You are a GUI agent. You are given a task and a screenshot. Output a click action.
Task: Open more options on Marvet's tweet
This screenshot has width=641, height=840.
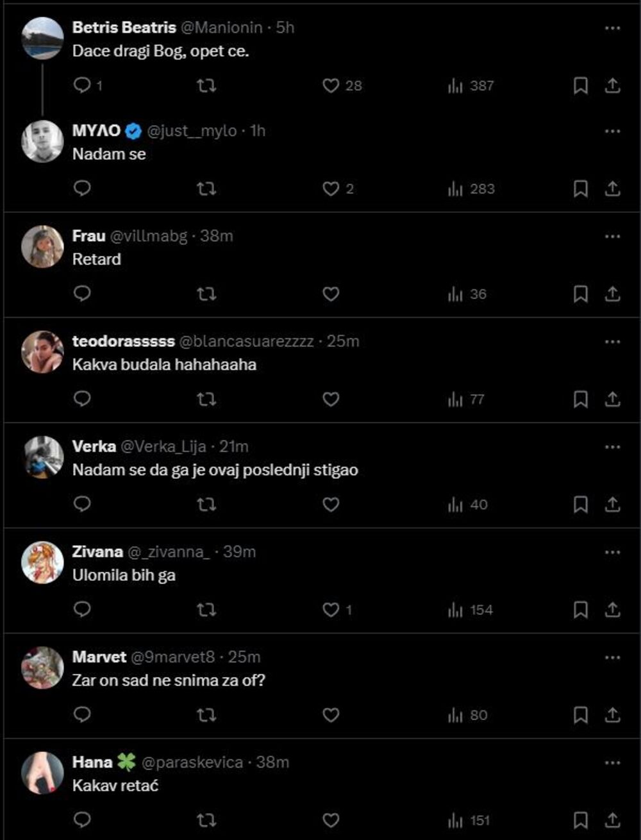(x=613, y=657)
